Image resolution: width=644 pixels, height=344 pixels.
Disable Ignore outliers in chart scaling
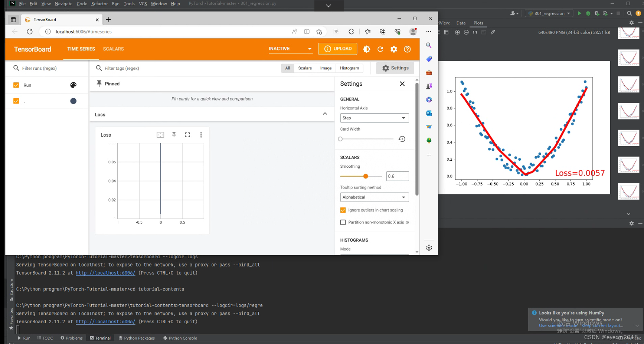pos(343,210)
